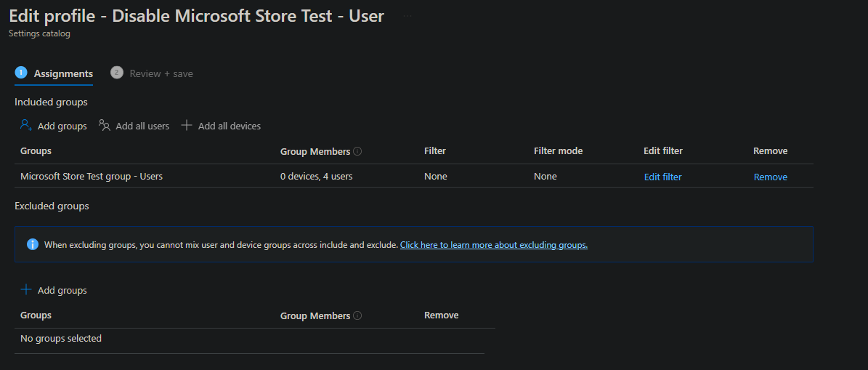The height and width of the screenshot is (370, 868).
Task: Click the step 2 circle for Review + save
Action: pyautogui.click(x=117, y=73)
